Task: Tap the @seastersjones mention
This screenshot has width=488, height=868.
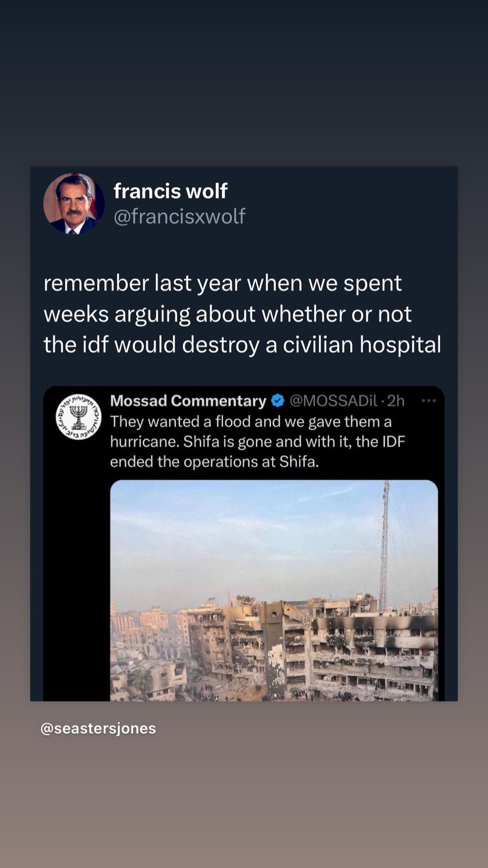Action: 98,729
